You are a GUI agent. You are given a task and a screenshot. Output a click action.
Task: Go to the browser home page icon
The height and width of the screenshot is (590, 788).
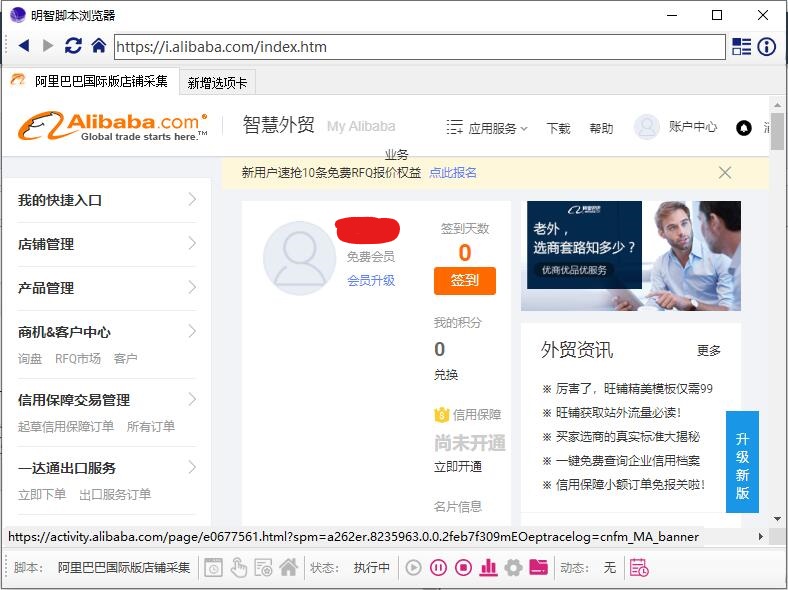tap(98, 46)
